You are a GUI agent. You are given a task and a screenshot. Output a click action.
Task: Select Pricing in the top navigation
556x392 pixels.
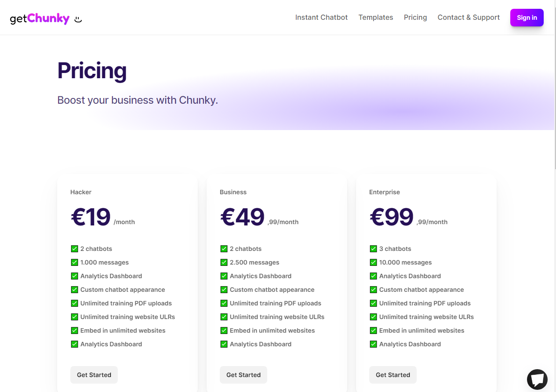coord(415,18)
